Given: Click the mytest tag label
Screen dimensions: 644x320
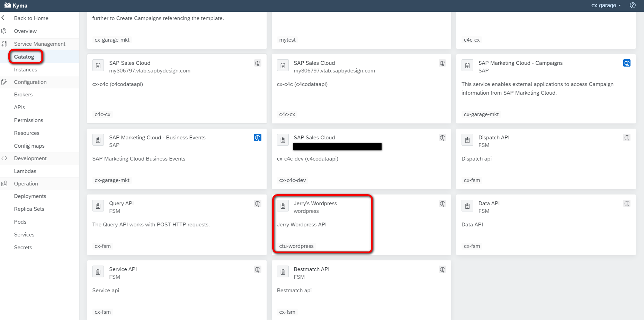Looking at the screenshot, I should coord(287,40).
